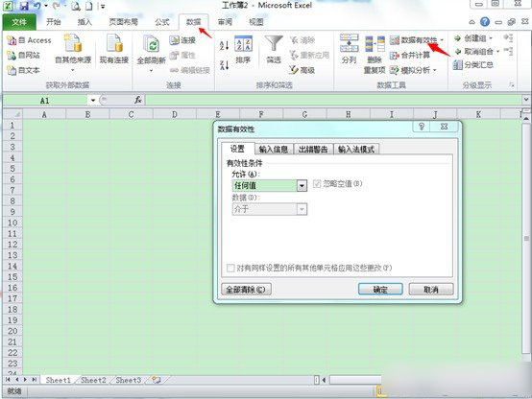Screen dimensions: 532x399
Task: Switch to Sheet2 worksheet tab
Action: tap(93, 380)
